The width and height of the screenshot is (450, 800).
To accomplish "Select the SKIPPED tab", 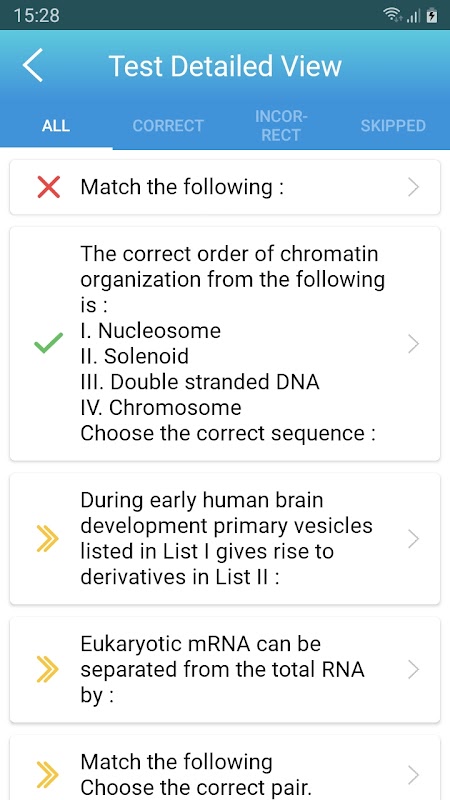I will pos(393,126).
